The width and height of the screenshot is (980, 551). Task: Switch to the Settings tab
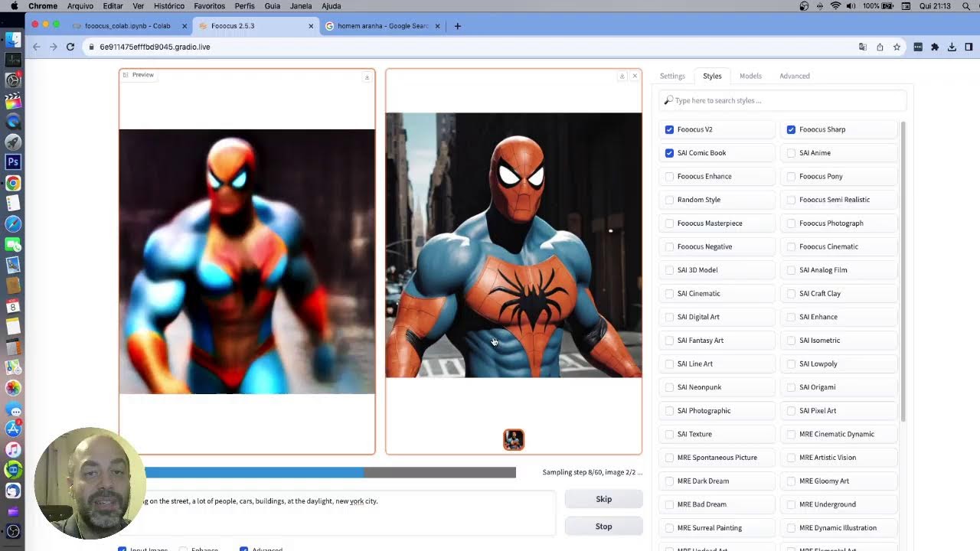click(x=672, y=76)
